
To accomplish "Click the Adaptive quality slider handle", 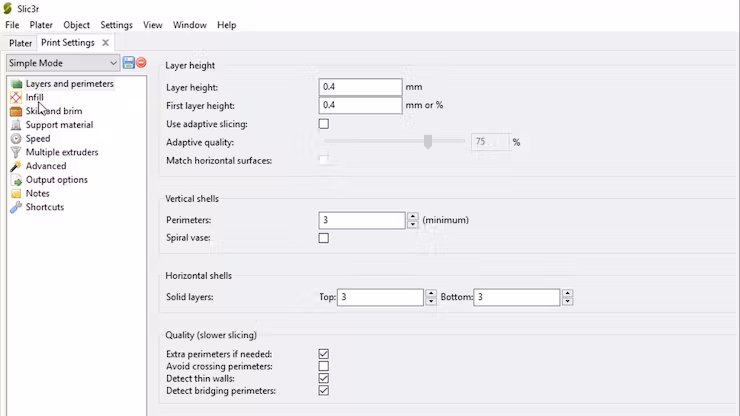I will (428, 142).
